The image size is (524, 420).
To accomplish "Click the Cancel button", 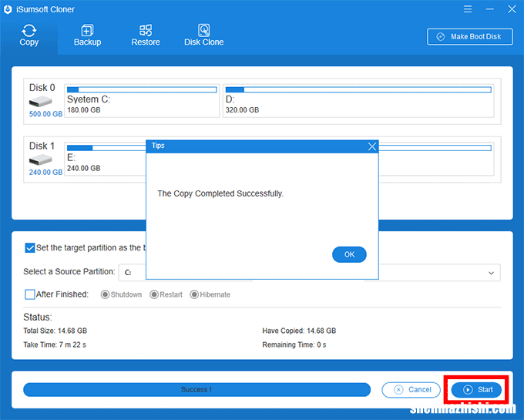I will coord(411,390).
